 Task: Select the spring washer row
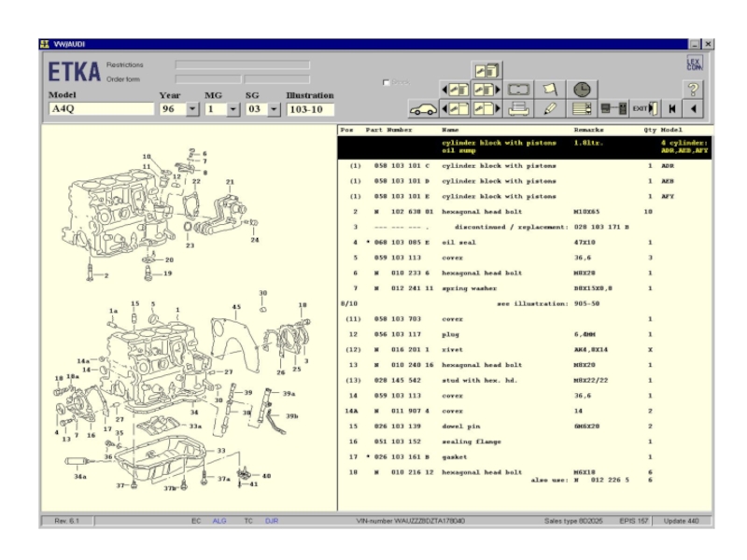[x=525, y=288]
